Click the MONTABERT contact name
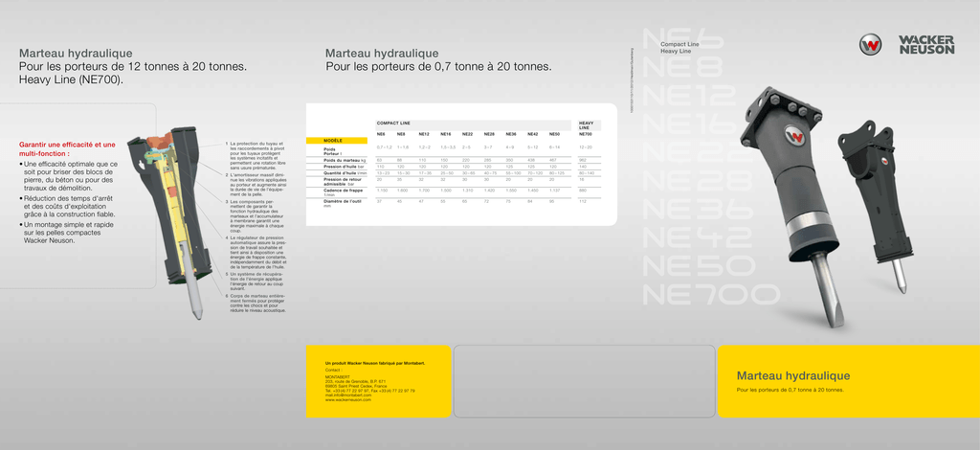980x450 pixels. (338, 377)
